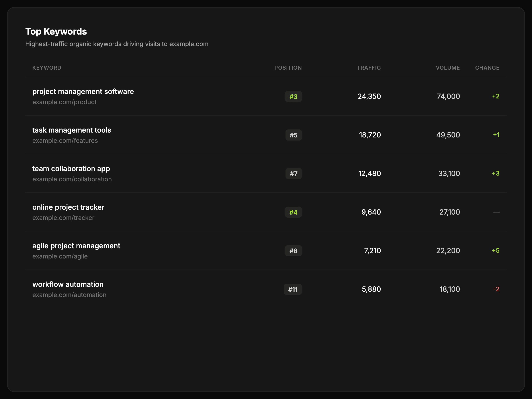Click the #3 position badge
532x399 pixels.
point(293,97)
